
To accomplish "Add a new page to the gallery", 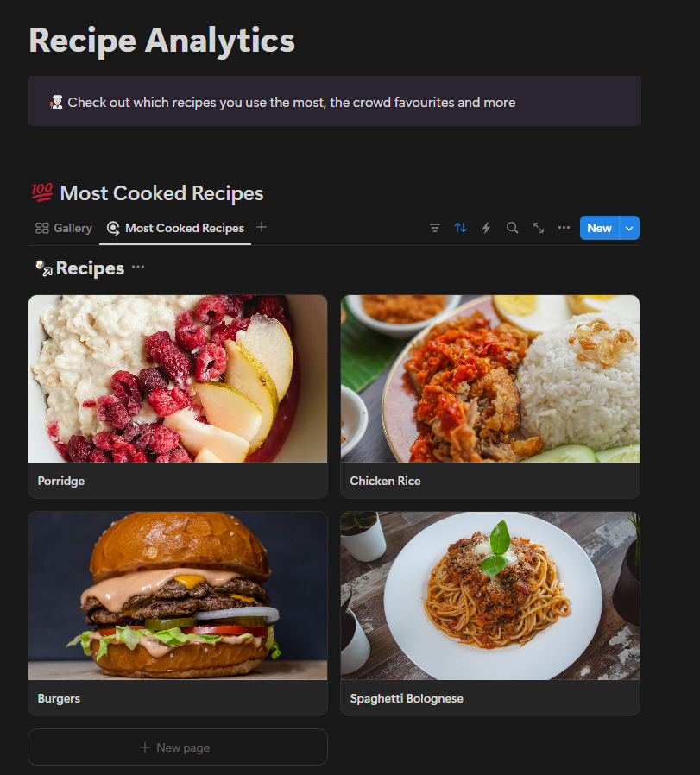I will tap(178, 747).
